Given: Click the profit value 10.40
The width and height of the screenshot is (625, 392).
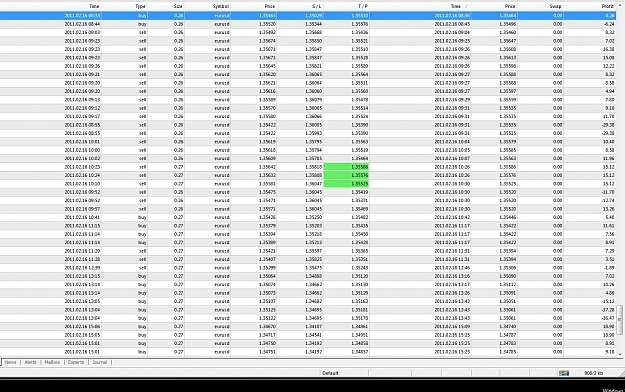Looking at the screenshot, I should click(609, 142).
